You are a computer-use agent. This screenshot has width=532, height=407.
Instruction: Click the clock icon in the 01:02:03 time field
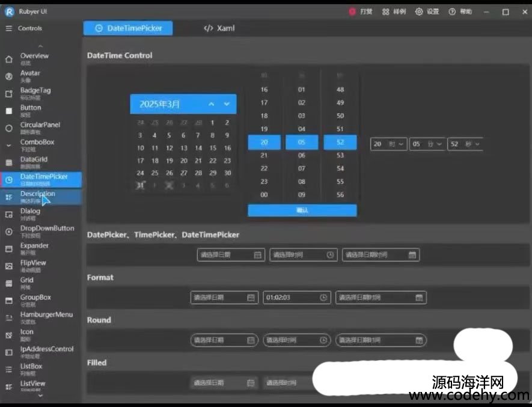(323, 298)
